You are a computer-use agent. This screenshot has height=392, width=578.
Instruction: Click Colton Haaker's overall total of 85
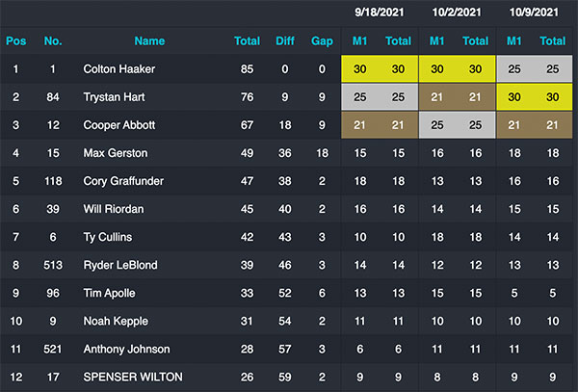pos(247,69)
